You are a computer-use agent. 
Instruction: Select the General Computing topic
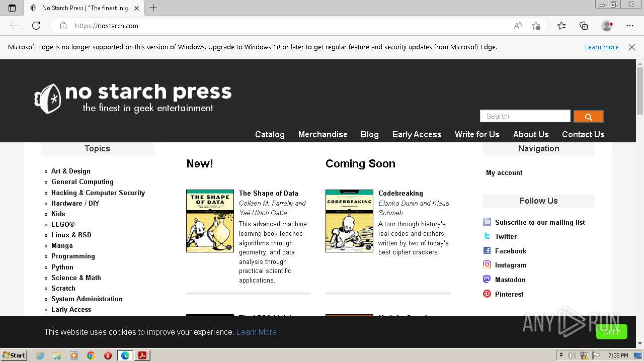click(83, 182)
